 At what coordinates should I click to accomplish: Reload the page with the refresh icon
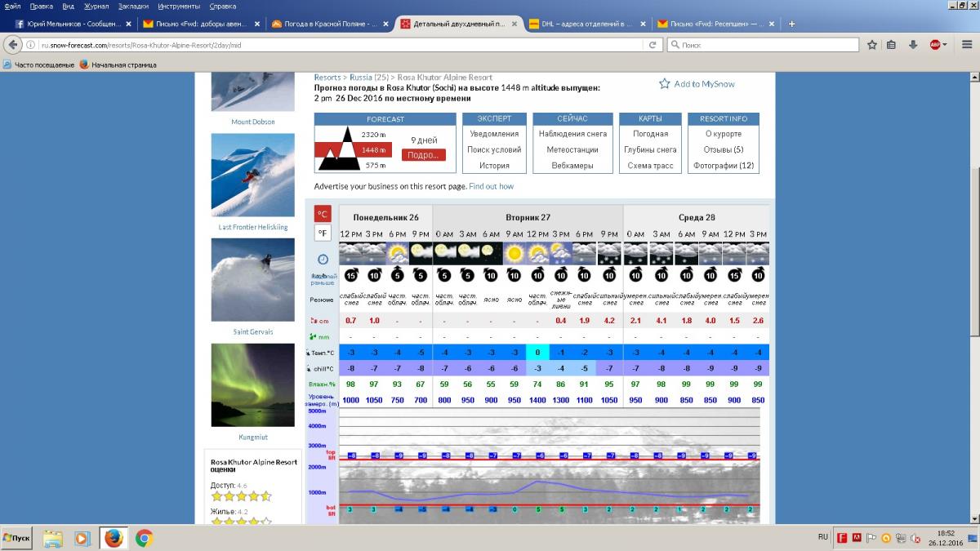pyautogui.click(x=653, y=45)
